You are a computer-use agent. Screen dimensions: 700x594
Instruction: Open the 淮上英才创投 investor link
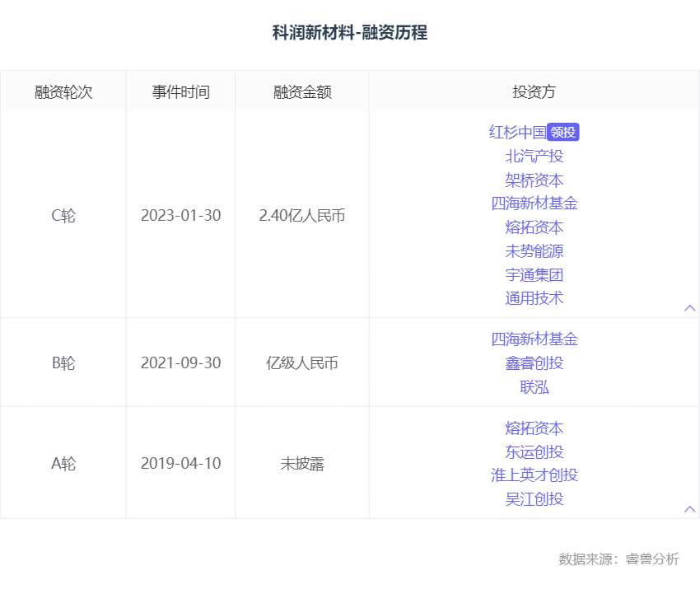tap(534, 475)
